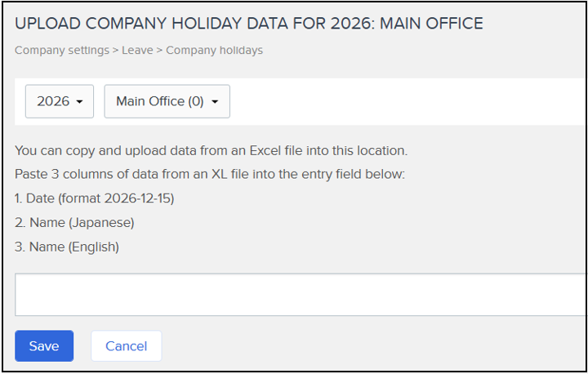Cancel the holiday data upload
Image resolution: width=588 pixels, height=374 pixels.
(x=126, y=346)
